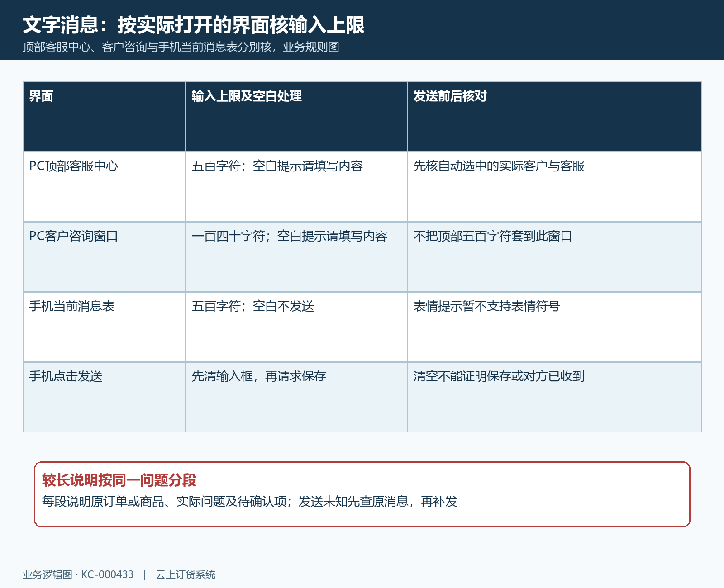Viewport: 724px width, 588px height.
Task: Click the 手机点击发送 cell
Action: tap(105, 397)
